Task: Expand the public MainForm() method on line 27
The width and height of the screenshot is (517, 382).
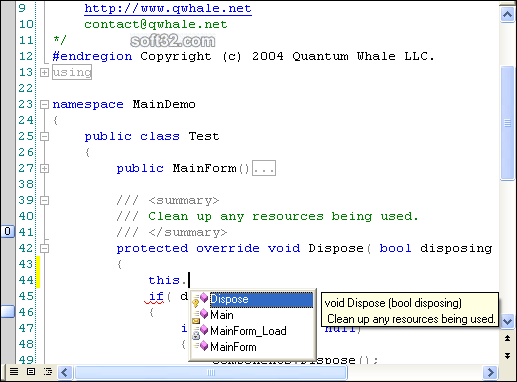Action: coord(44,168)
